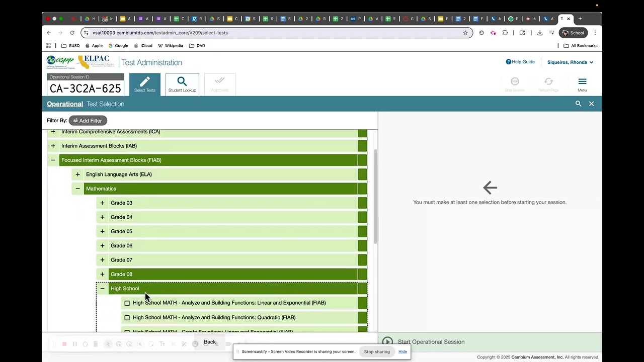The width and height of the screenshot is (644, 362).
Task: Search test selection with magnifier icon
Action: [578, 104]
